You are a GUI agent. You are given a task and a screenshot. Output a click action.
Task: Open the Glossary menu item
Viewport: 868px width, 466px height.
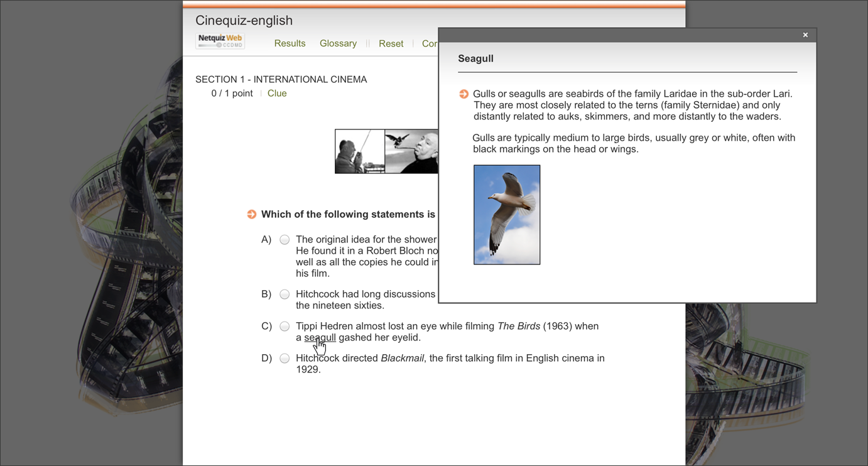pyautogui.click(x=338, y=43)
